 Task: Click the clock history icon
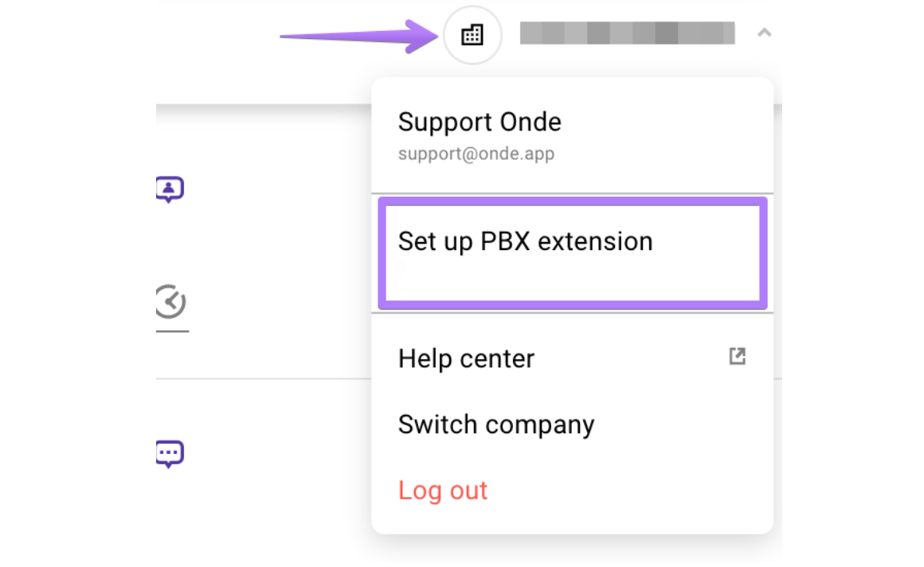(170, 303)
